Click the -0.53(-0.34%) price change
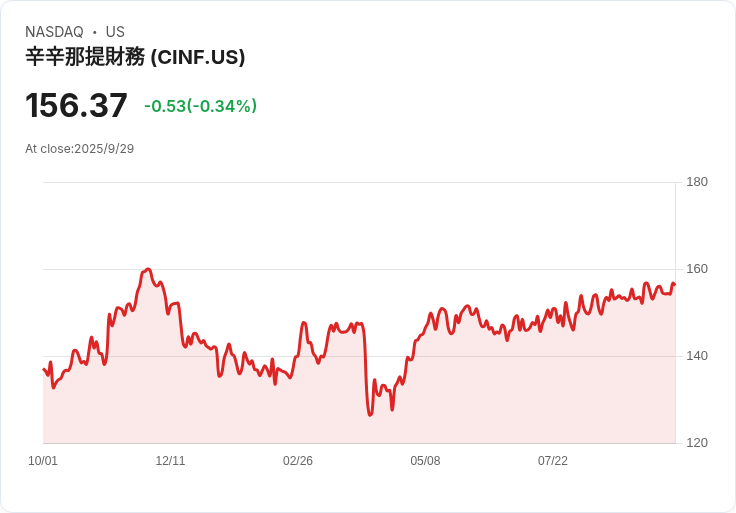This screenshot has height=513, width=736. pos(200,106)
